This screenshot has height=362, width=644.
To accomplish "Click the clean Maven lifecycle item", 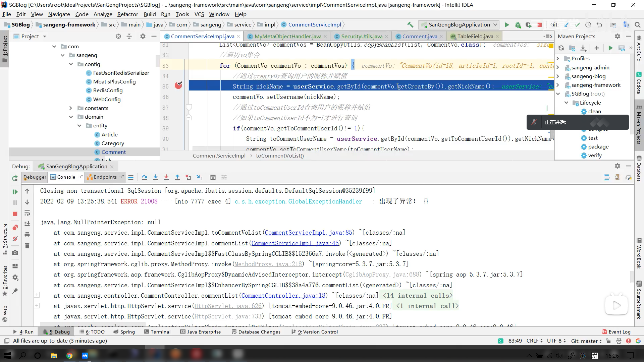I will coord(595,111).
